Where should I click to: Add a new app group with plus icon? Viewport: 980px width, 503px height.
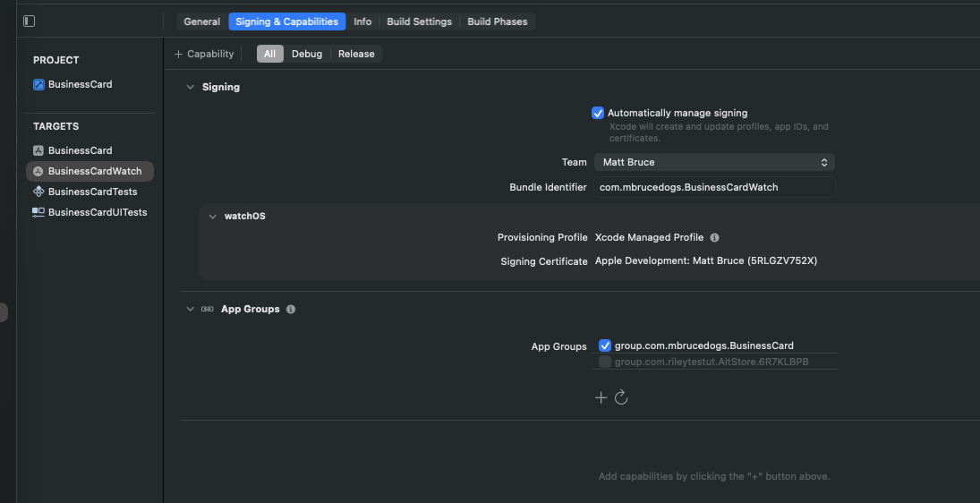tap(601, 397)
